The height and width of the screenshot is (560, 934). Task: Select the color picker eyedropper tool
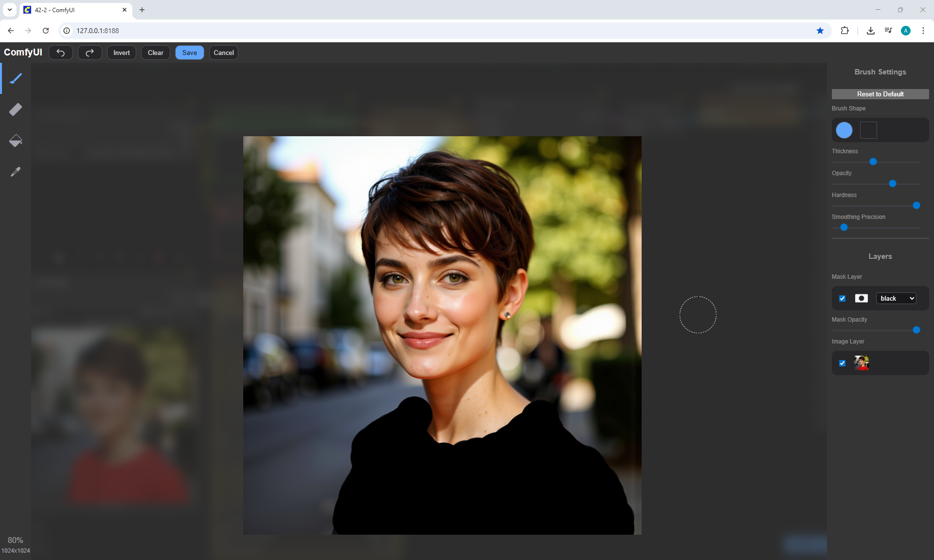point(16,172)
